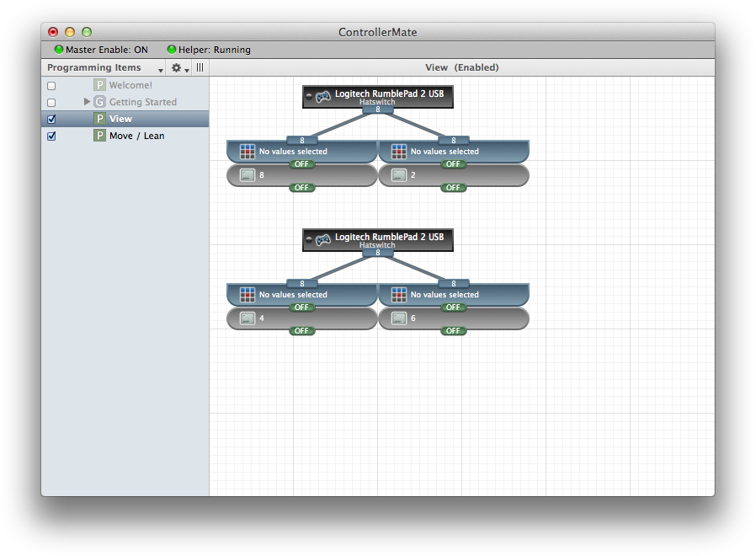Screen dimensions: 756x556
Task: Select the Getting Started group row
Action: pos(125,102)
